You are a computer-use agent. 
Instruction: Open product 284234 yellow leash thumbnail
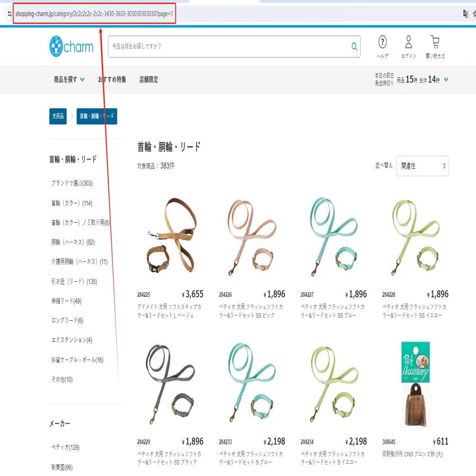coord(333,384)
